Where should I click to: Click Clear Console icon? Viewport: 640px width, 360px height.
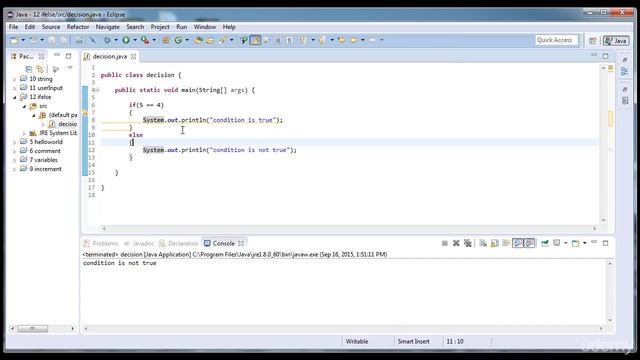tap(483, 243)
